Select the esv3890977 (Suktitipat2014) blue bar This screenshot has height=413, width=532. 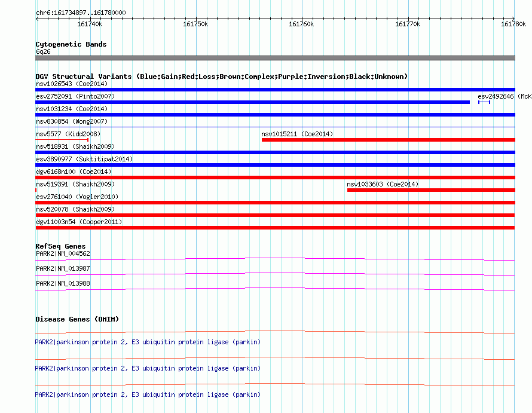275,165
